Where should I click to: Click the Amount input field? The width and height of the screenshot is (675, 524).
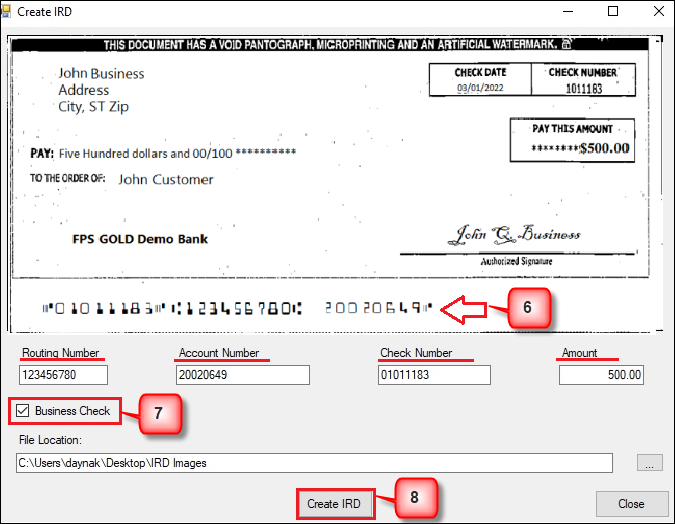(601, 375)
